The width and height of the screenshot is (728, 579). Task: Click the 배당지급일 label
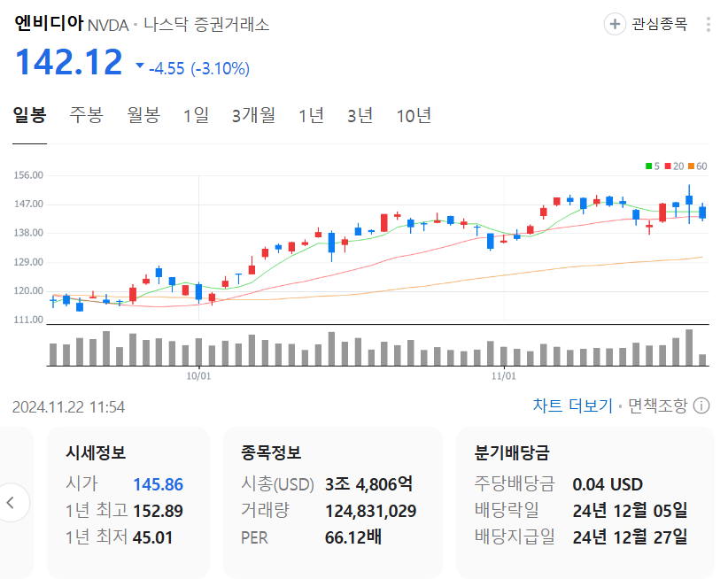point(515,537)
